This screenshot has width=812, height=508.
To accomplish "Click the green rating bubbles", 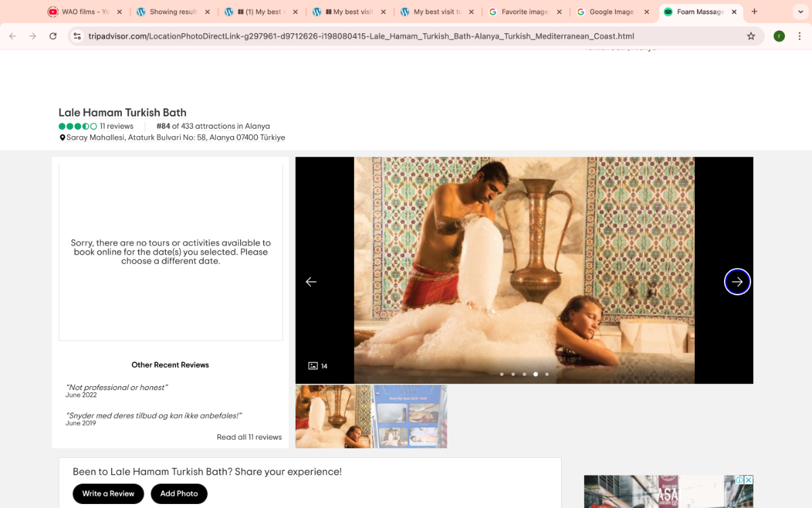I will click(x=78, y=126).
